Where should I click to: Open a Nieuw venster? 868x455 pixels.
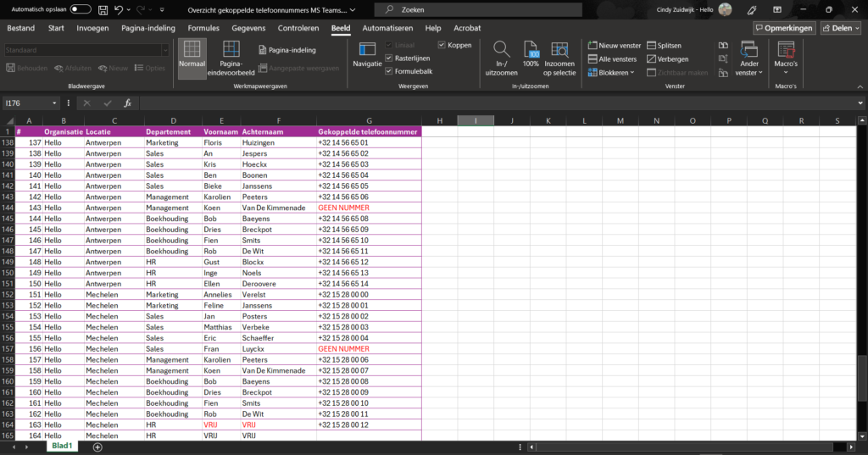pyautogui.click(x=615, y=46)
